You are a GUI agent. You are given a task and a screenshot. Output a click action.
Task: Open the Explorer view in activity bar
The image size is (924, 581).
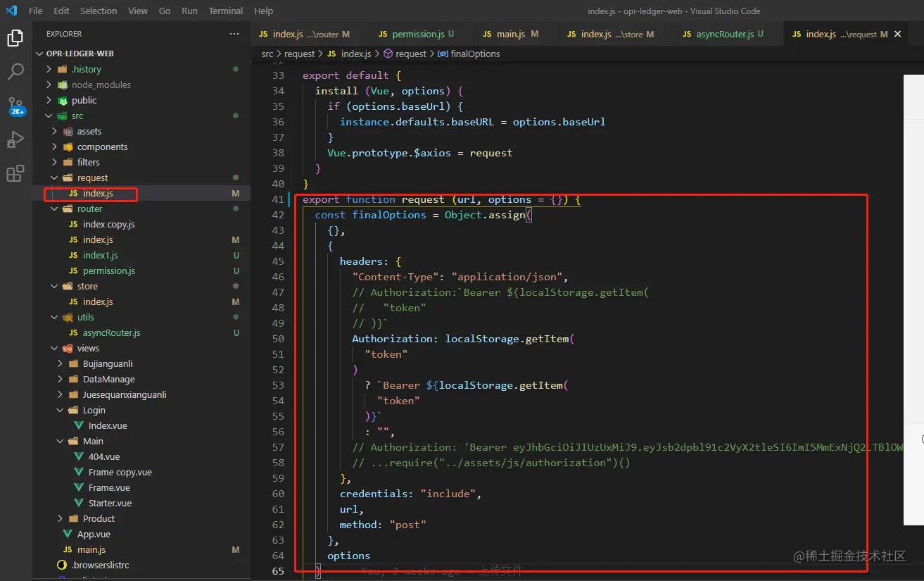pyautogui.click(x=15, y=38)
